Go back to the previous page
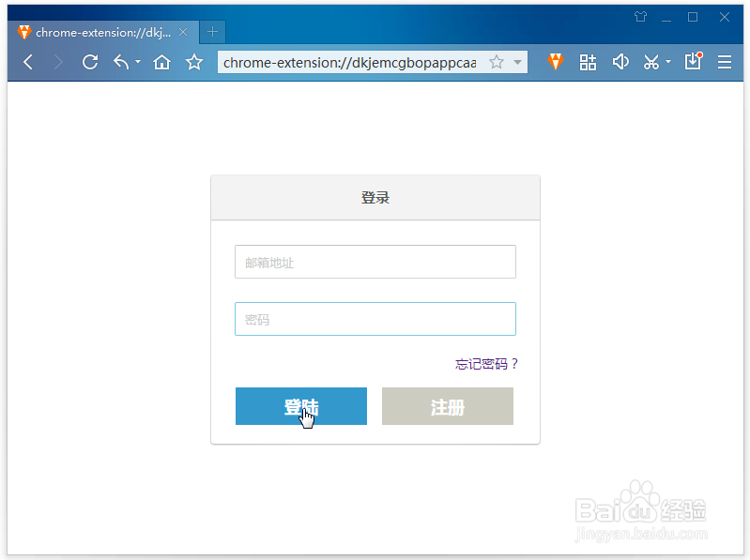This screenshot has height=560, width=750. click(28, 62)
